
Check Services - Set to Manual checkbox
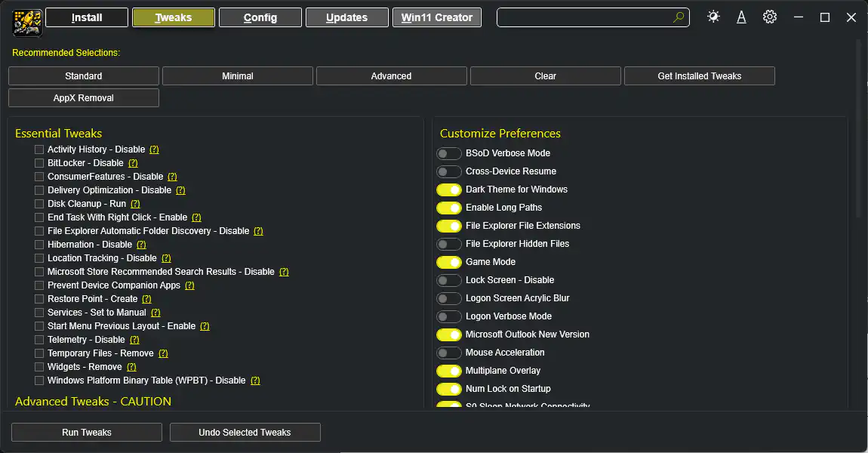(39, 313)
